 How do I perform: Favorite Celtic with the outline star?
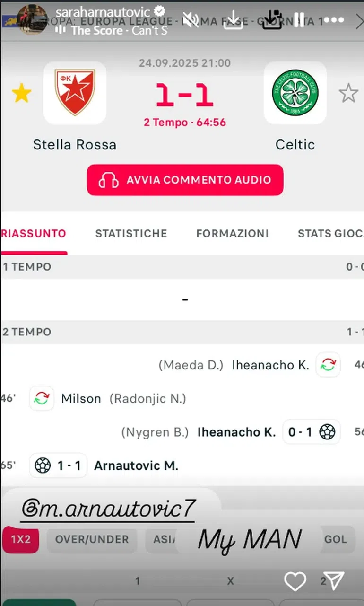click(x=348, y=93)
